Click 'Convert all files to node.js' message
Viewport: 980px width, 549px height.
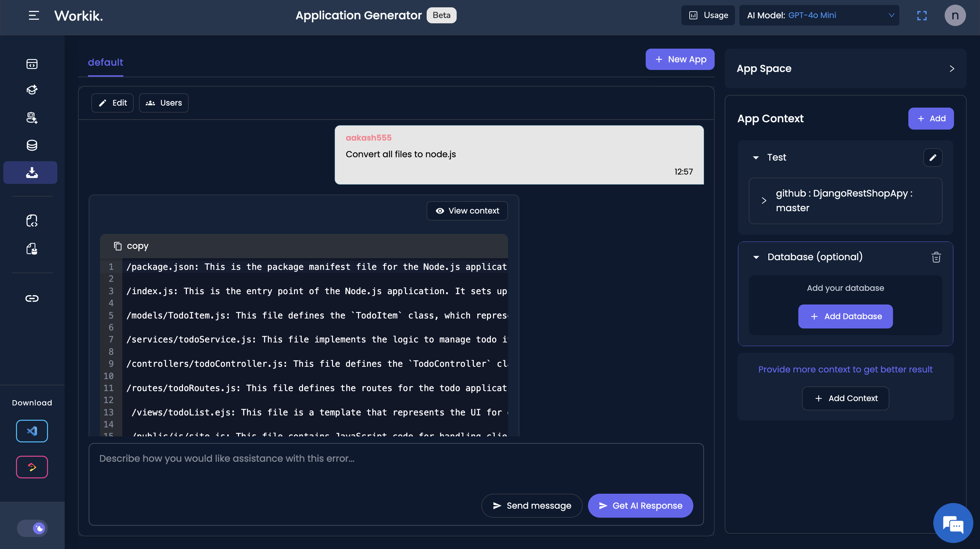(x=401, y=154)
